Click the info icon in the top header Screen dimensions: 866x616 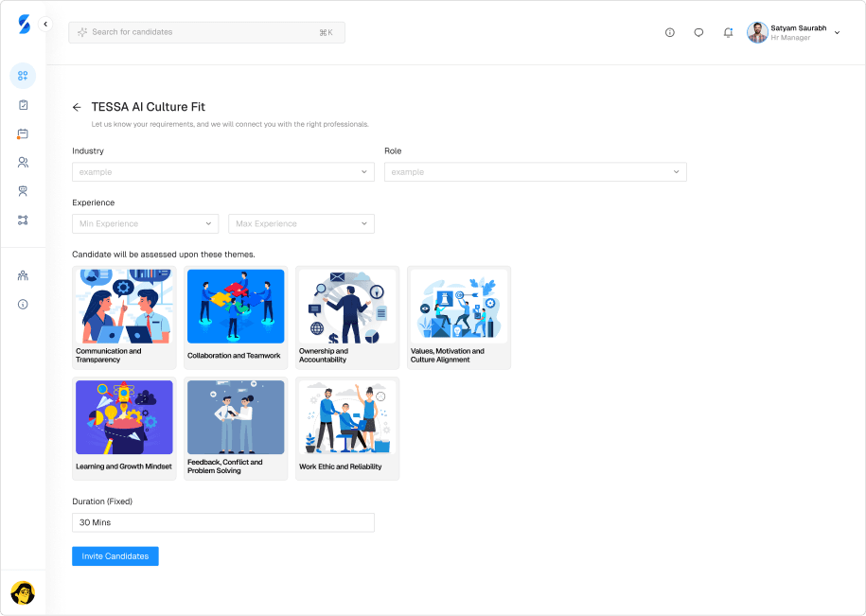(x=670, y=32)
